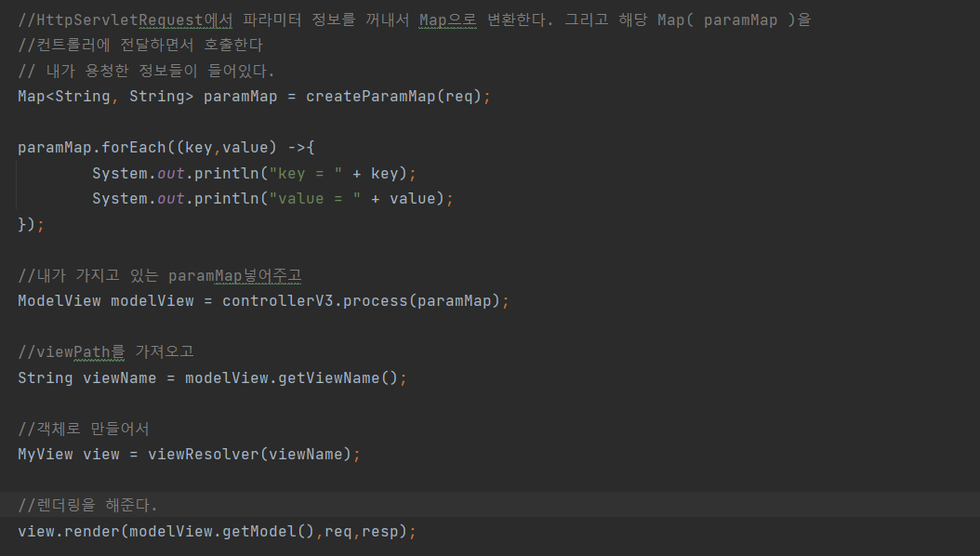Click the //렌더링을 해준다. comment
Viewport: 980px width, 556px height.
[x=88, y=505]
